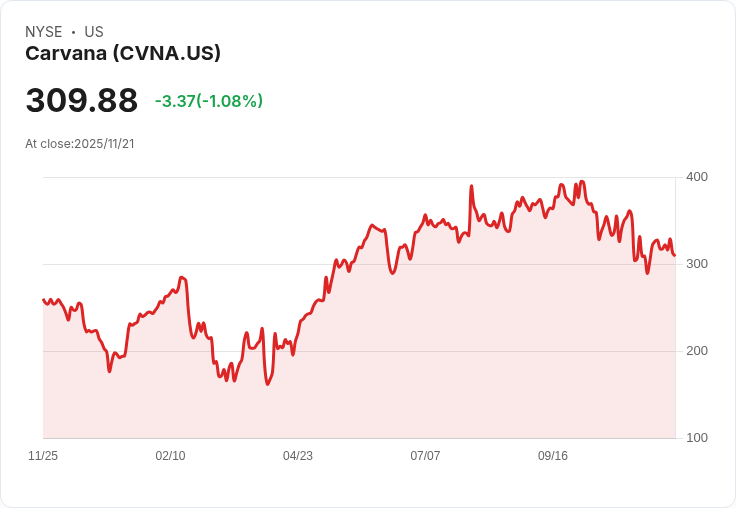Click the Carvana (CVNA.US) stock title
Image resolution: width=736 pixels, height=508 pixels.
point(123,54)
